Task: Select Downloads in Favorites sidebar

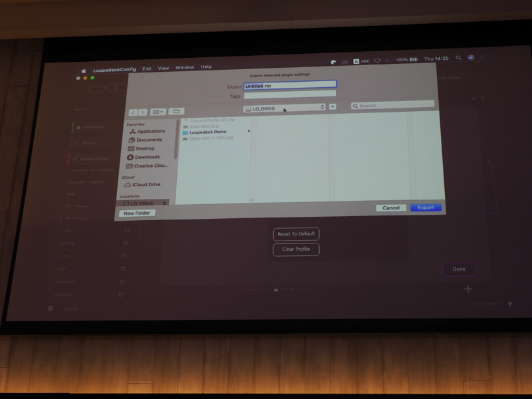Action: pyautogui.click(x=144, y=157)
